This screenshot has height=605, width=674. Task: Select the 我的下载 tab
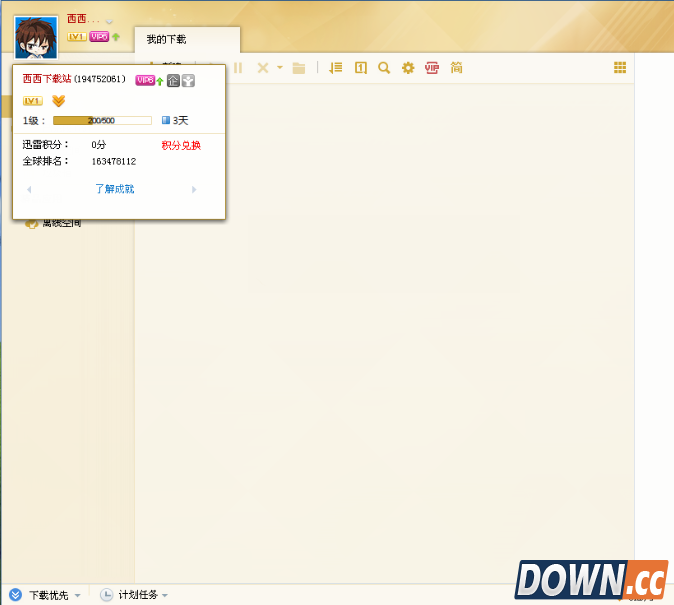click(167, 40)
